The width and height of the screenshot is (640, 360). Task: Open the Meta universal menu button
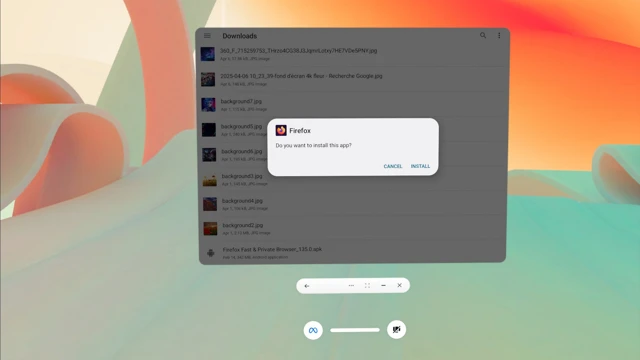[313, 330]
